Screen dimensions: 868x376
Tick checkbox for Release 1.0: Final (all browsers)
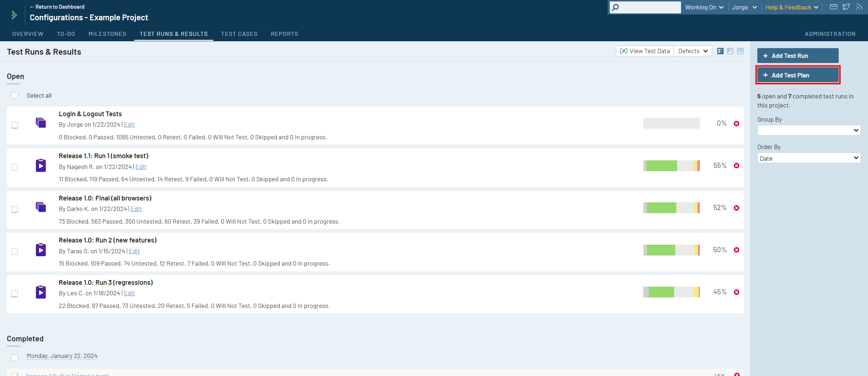click(x=14, y=209)
